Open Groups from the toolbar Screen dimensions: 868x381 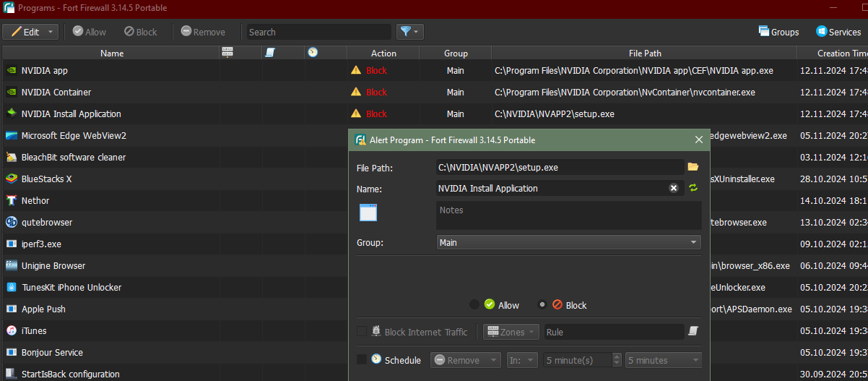coord(778,32)
